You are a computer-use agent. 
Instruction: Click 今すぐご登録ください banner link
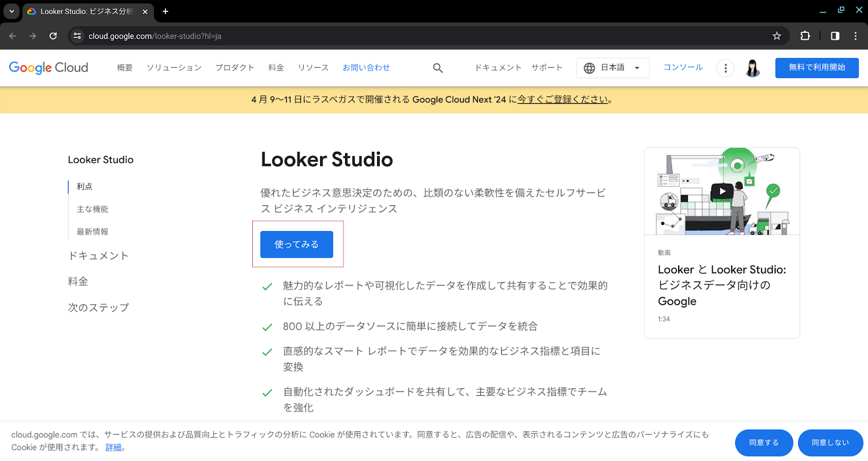coord(563,99)
